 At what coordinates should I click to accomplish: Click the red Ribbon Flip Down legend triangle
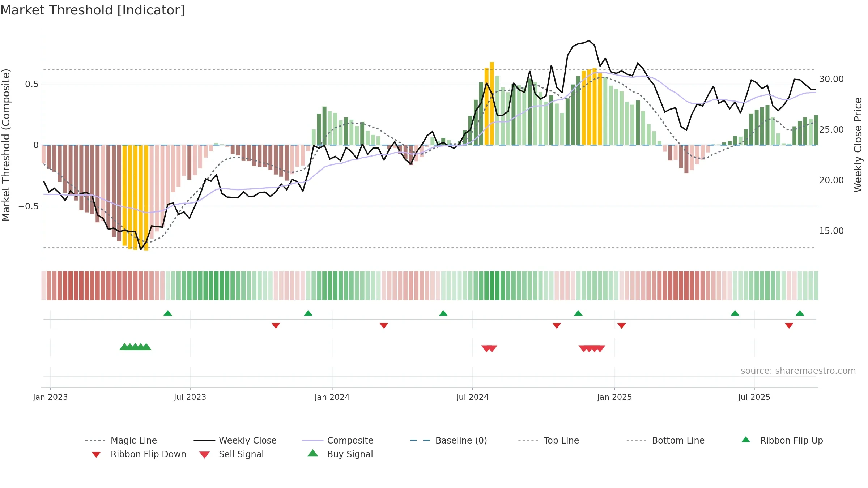click(96, 455)
